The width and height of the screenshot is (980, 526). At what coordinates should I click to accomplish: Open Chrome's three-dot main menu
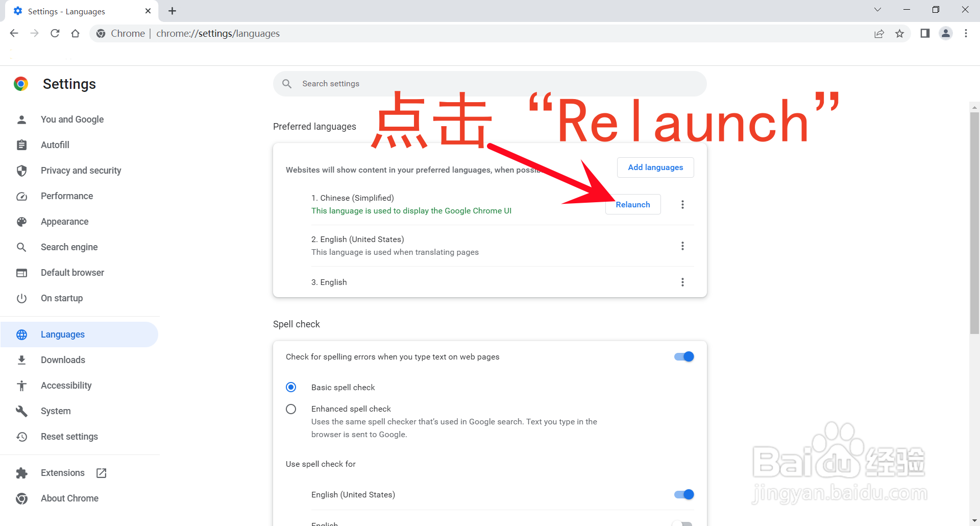click(966, 33)
